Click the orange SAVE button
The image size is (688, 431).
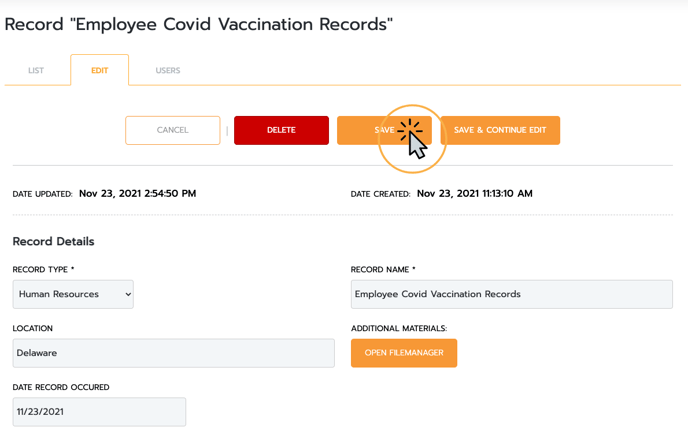(384, 130)
